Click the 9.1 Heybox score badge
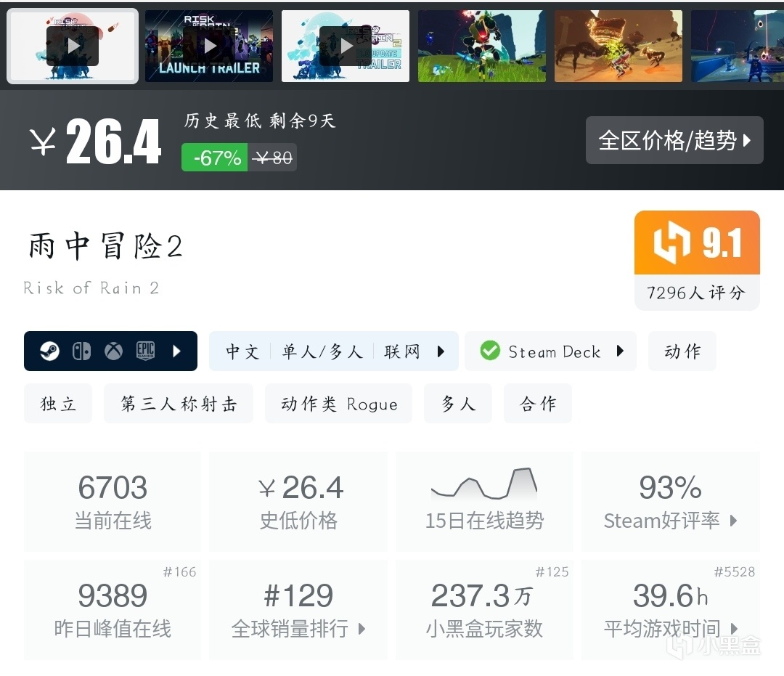Screen dimensions: 784x676 tap(697, 243)
